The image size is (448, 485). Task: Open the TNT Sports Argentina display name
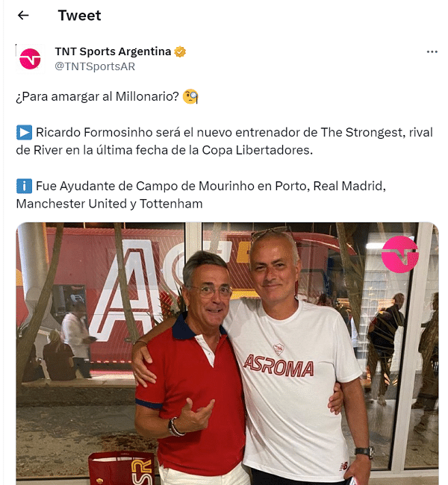(x=113, y=51)
